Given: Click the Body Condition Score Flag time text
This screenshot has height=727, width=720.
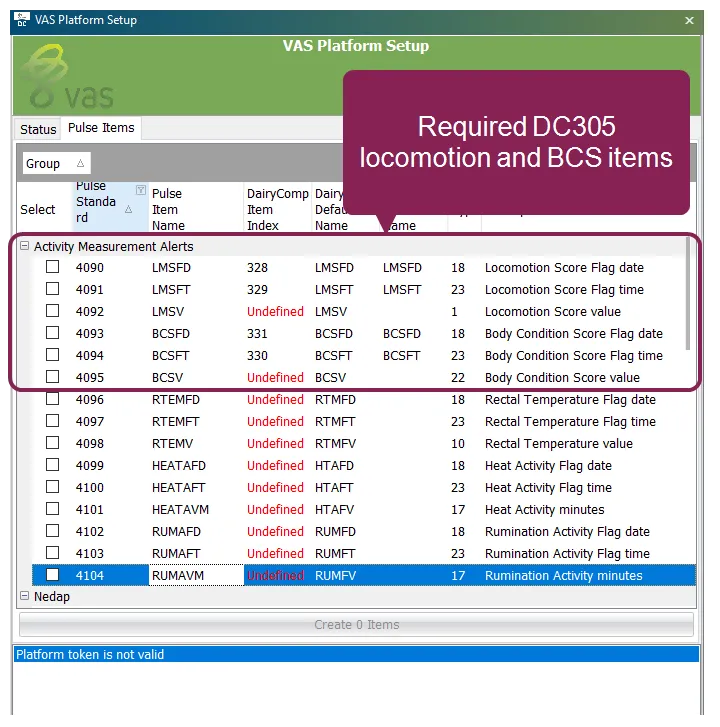Looking at the screenshot, I should point(573,356).
